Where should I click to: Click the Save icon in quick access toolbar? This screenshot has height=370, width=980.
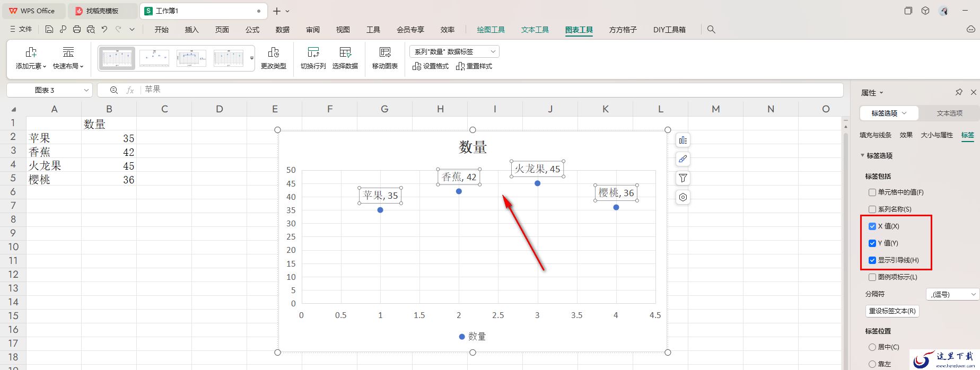click(x=49, y=30)
